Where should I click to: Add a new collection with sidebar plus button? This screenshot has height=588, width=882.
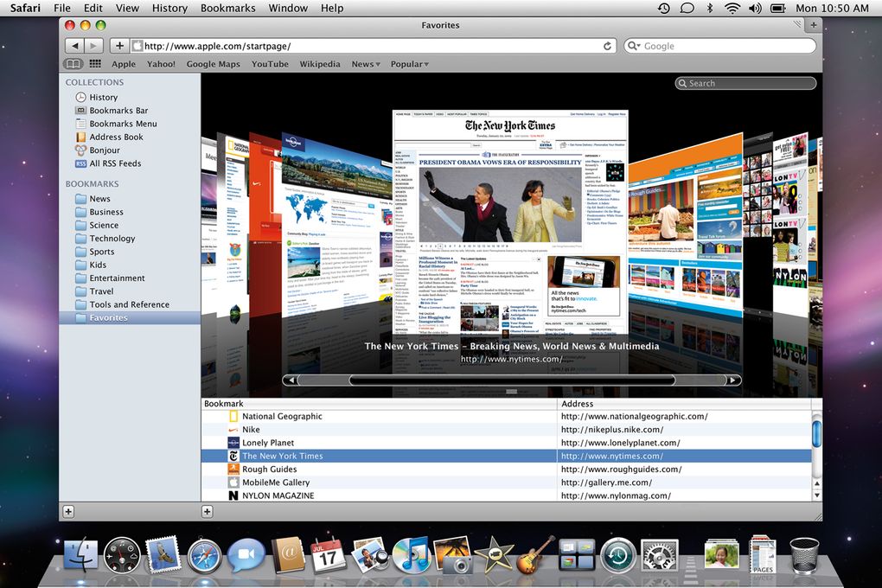(68, 512)
